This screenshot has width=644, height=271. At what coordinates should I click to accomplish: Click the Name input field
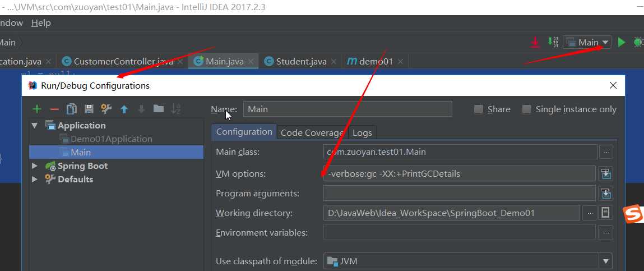[348, 109]
